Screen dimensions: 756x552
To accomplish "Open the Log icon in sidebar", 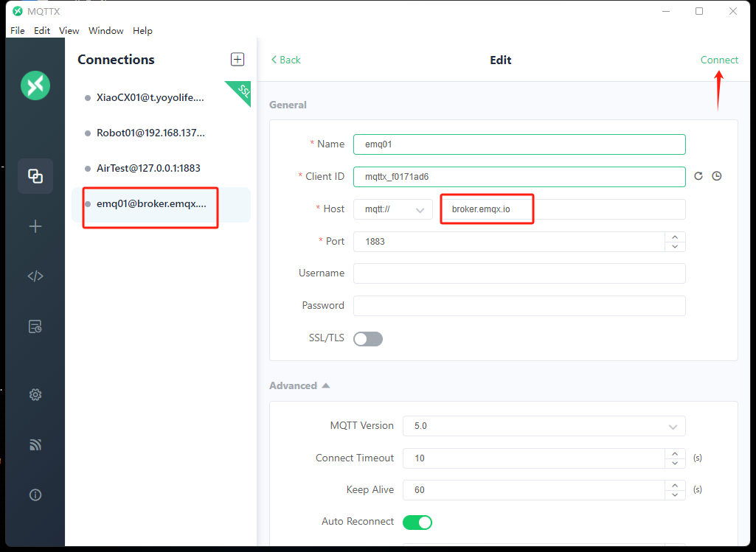I will (35, 326).
